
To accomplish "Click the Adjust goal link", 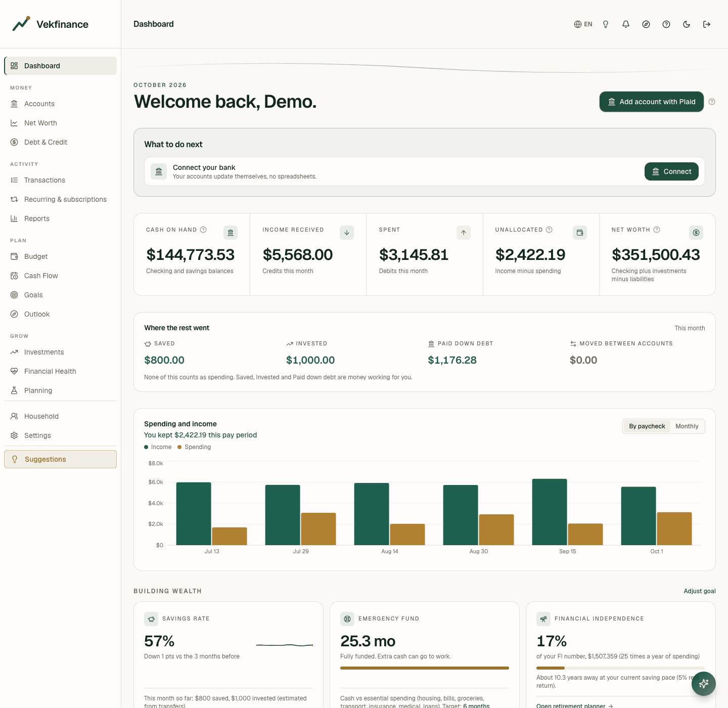I will click(x=700, y=591).
